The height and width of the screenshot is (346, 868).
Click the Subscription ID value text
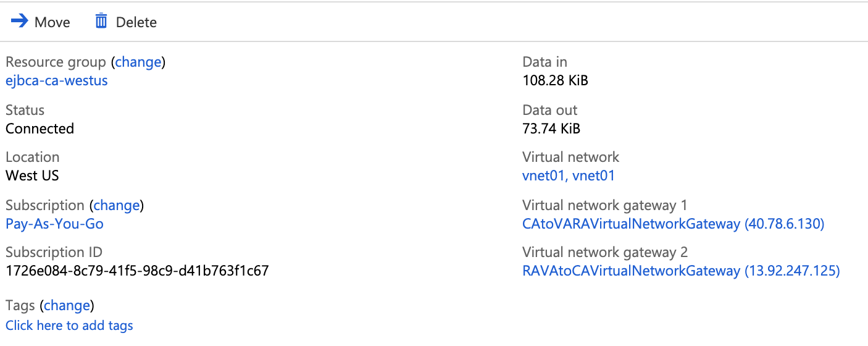coord(137,271)
